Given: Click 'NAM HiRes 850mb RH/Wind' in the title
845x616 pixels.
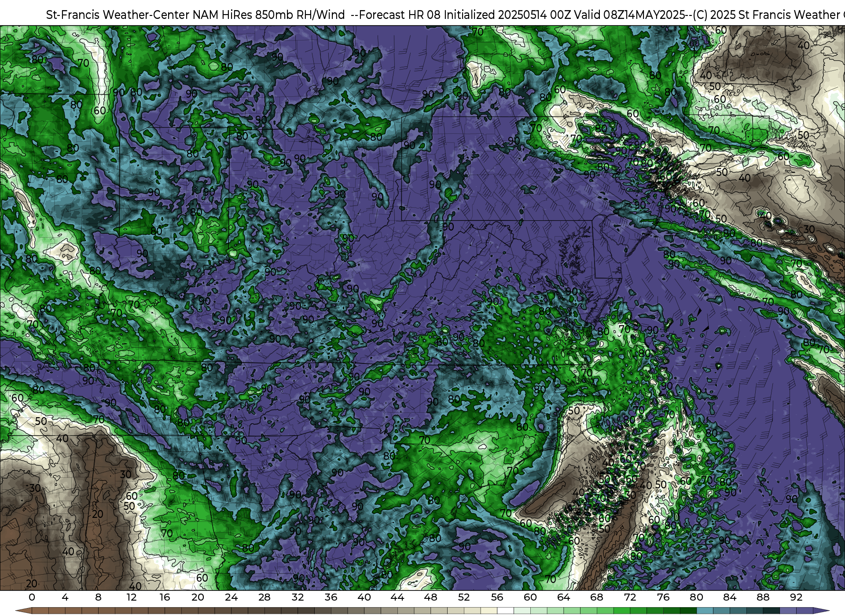Looking at the screenshot, I should tap(269, 15).
